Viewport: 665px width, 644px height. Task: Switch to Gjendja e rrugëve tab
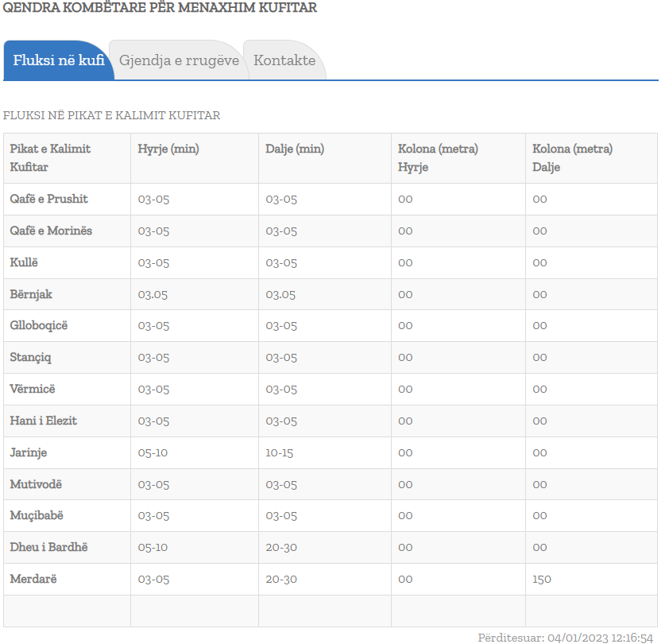179,60
